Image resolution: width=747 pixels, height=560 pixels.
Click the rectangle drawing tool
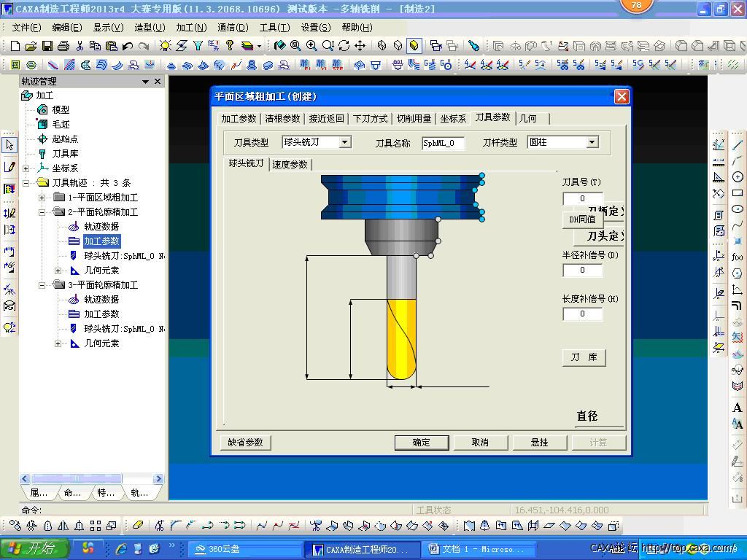737,192
